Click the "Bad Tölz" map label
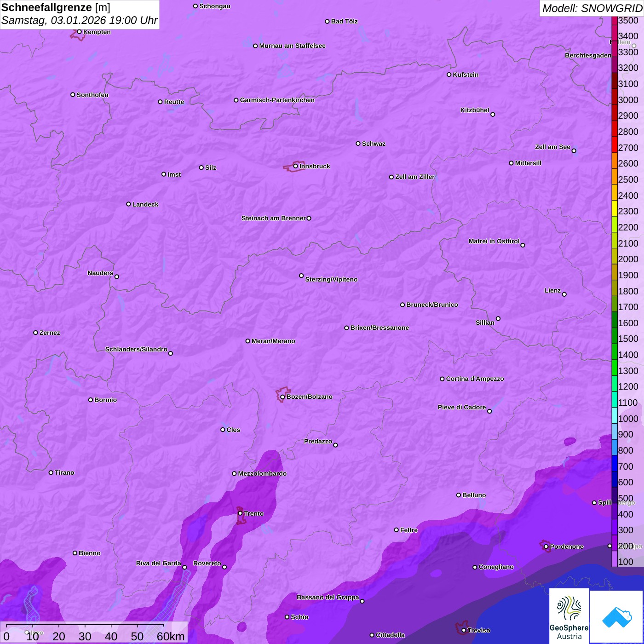This screenshot has width=644, height=644. [345, 21]
